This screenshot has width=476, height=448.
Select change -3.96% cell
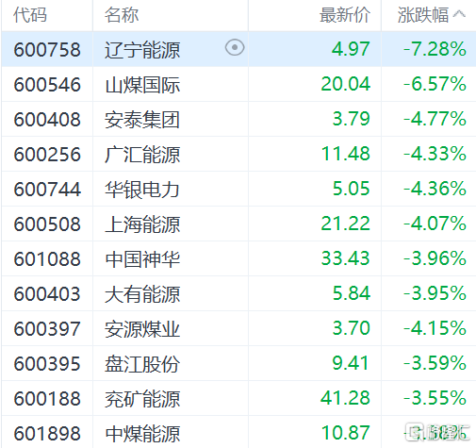point(435,258)
